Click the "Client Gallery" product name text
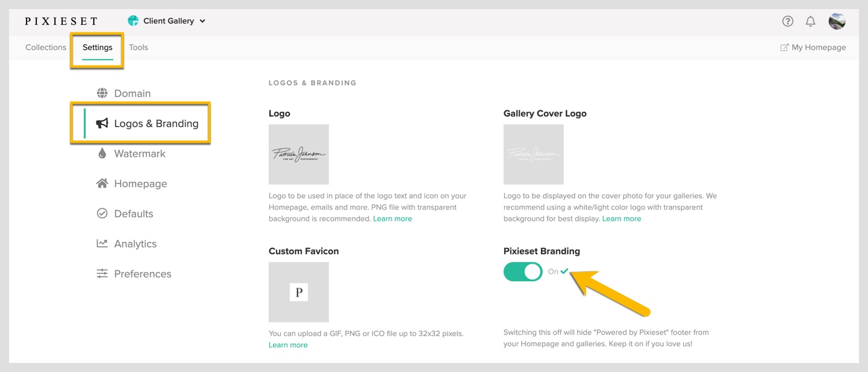 (x=169, y=21)
